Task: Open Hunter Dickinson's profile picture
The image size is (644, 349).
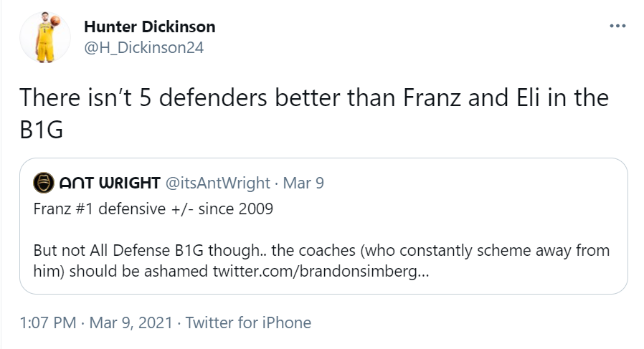Action: (44, 37)
